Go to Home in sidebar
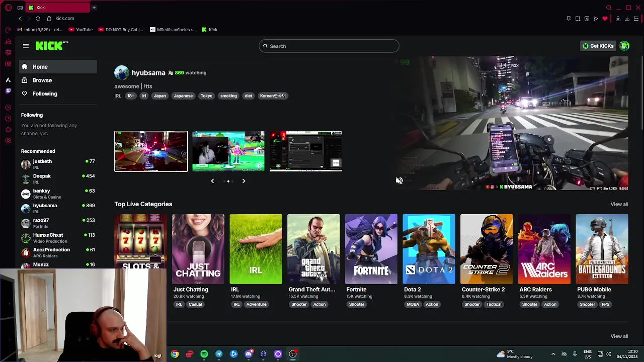Viewport: 644px width, 362px height. (58, 67)
